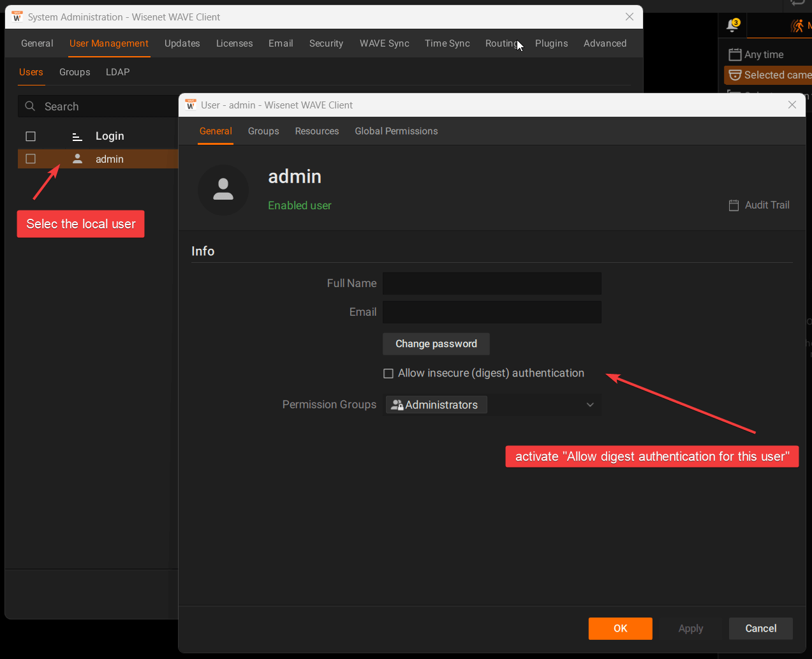This screenshot has height=659, width=812.
Task: Close the User admin dialog
Action: [x=792, y=105]
